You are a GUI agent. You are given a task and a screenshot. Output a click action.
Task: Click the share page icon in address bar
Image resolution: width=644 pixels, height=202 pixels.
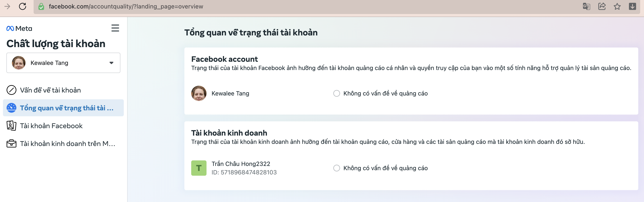pos(602,6)
